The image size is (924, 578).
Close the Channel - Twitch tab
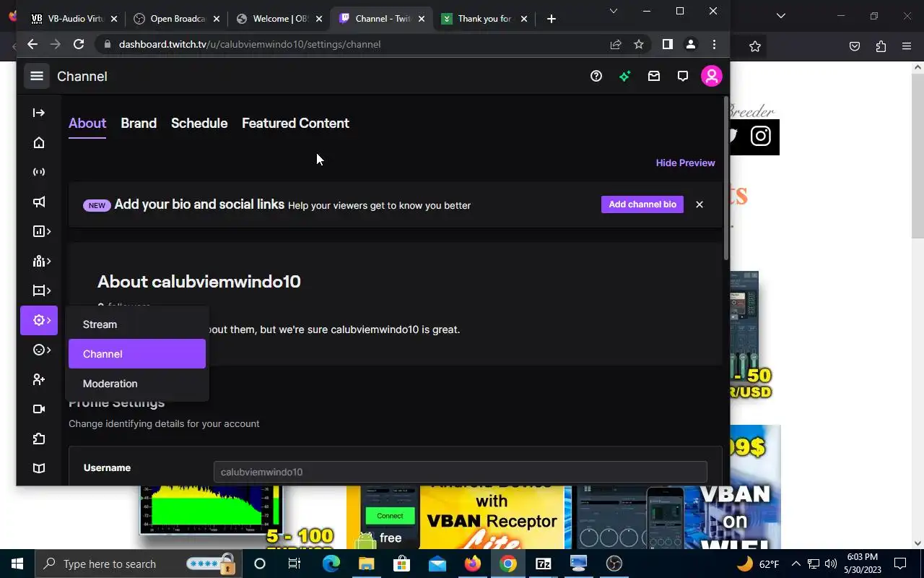(421, 19)
